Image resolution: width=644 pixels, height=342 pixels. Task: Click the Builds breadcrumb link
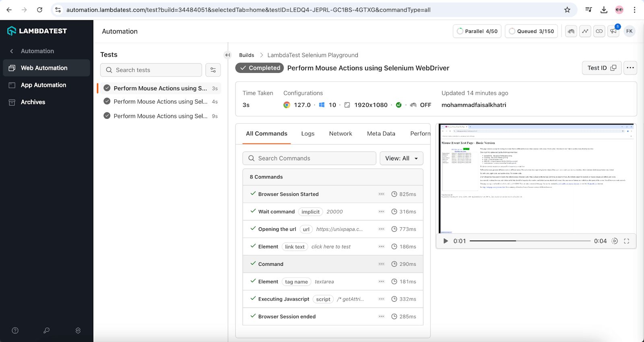pos(246,55)
